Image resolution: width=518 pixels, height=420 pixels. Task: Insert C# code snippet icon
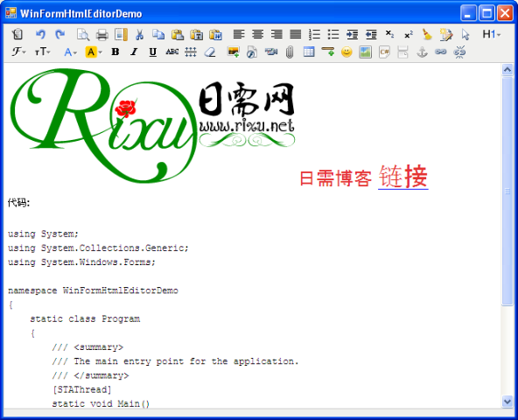[x=384, y=52]
